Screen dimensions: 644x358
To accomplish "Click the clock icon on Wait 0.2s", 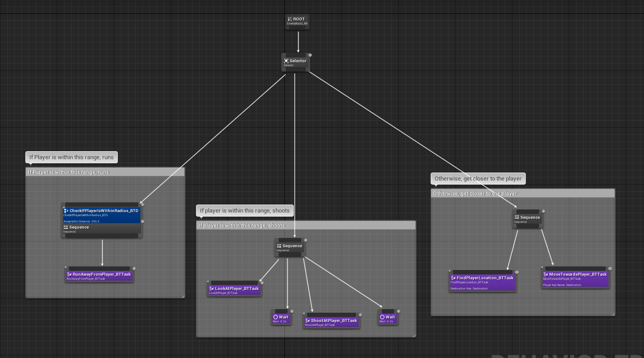I will click(276, 317).
